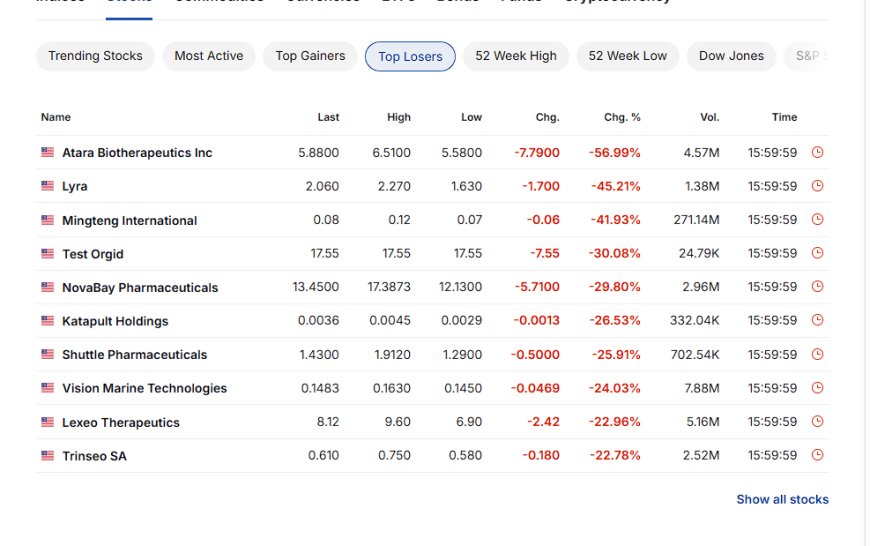This screenshot has width=870, height=546.
Task: Click the 0.1483 last price value
Action: click(x=320, y=388)
